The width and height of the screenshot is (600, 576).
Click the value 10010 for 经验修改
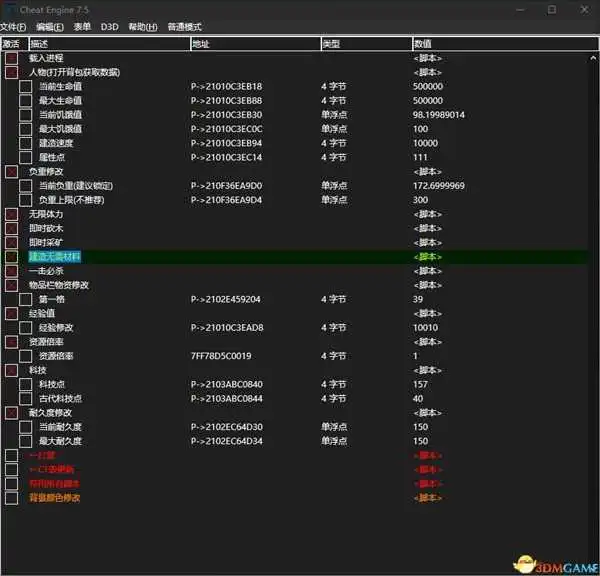tap(425, 328)
